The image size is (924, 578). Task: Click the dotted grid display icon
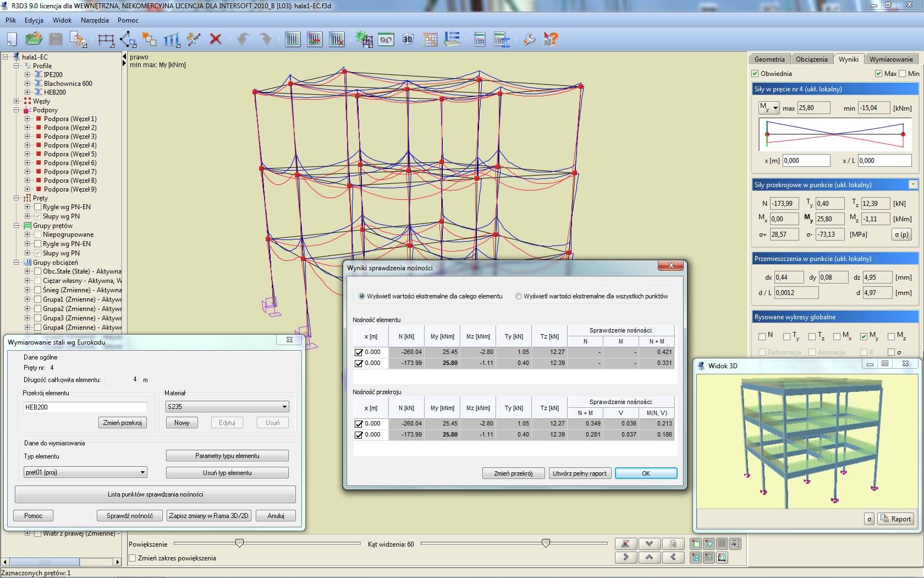coord(722,543)
